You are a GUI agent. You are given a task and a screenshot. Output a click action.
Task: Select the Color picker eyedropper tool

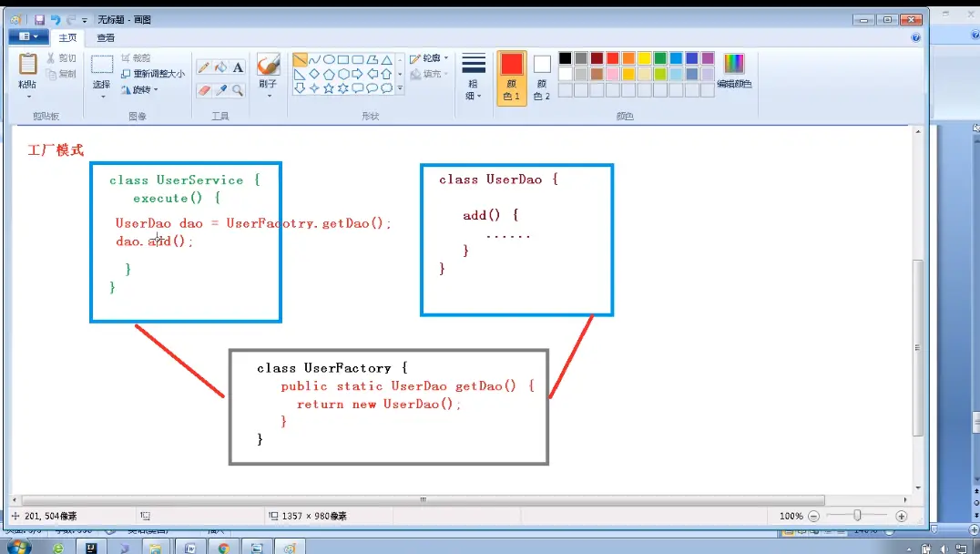click(220, 91)
